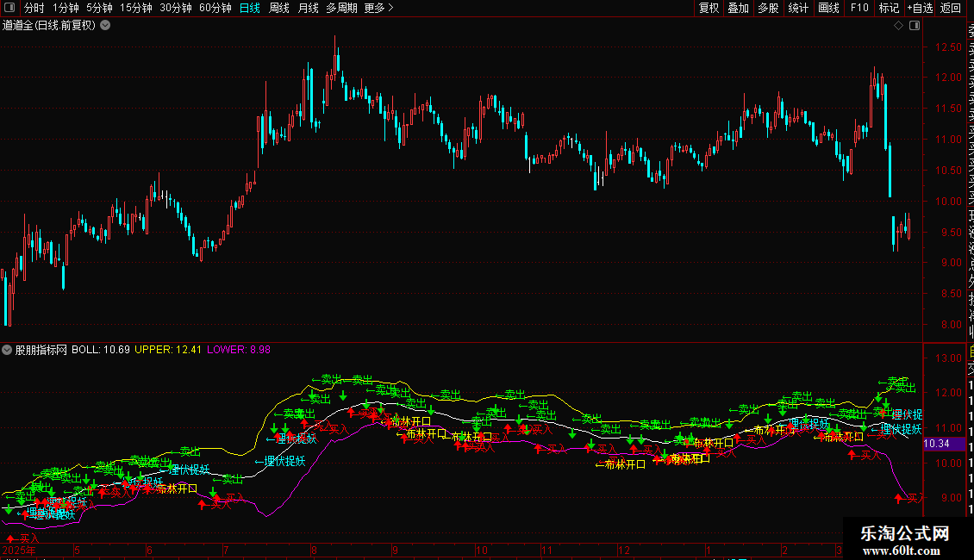
Task: Click the LOWER: 8.98 value
Action: point(239,350)
